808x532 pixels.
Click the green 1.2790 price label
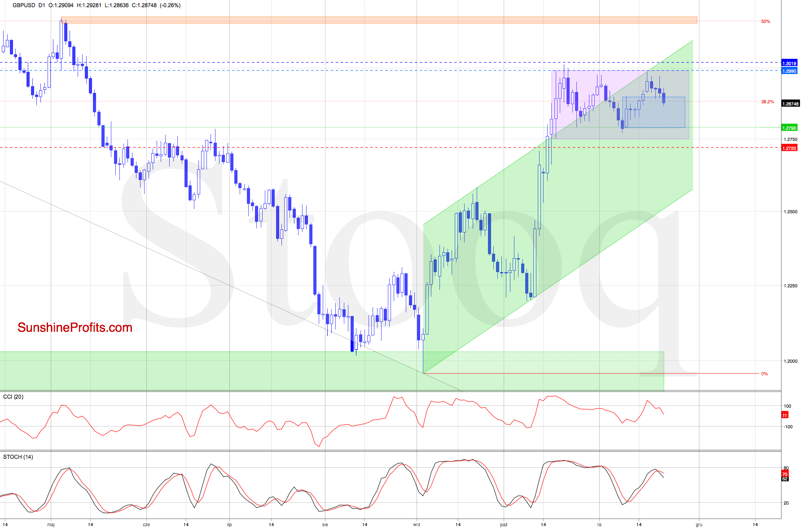(790, 128)
